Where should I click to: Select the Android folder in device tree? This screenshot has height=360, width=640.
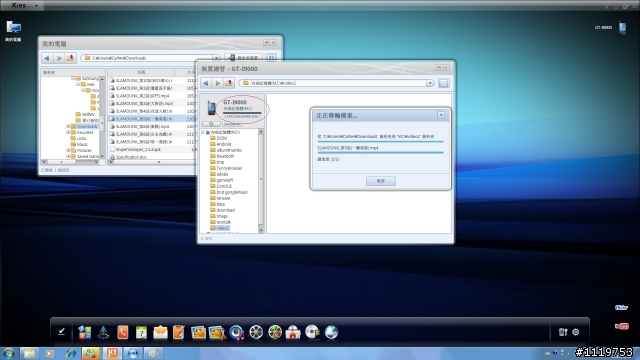[x=221, y=144]
